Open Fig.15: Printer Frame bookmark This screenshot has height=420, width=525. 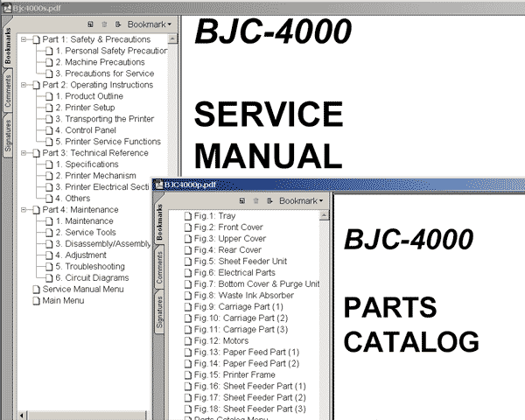point(234,375)
